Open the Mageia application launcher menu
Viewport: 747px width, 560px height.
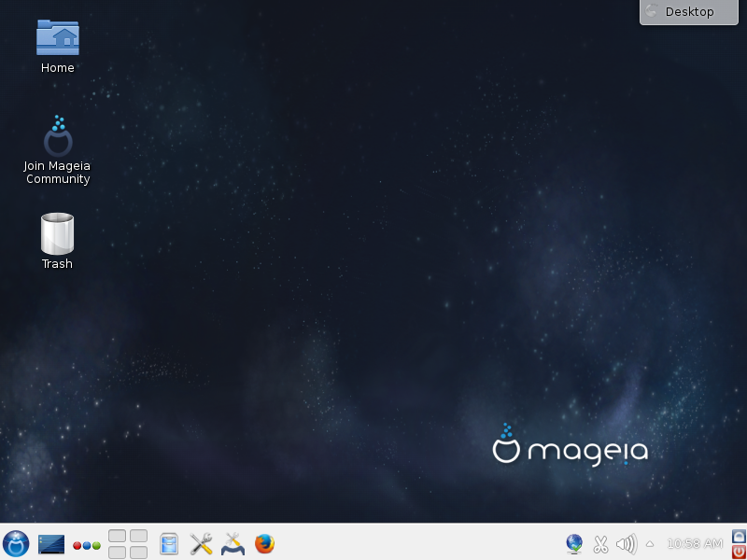(x=16, y=543)
